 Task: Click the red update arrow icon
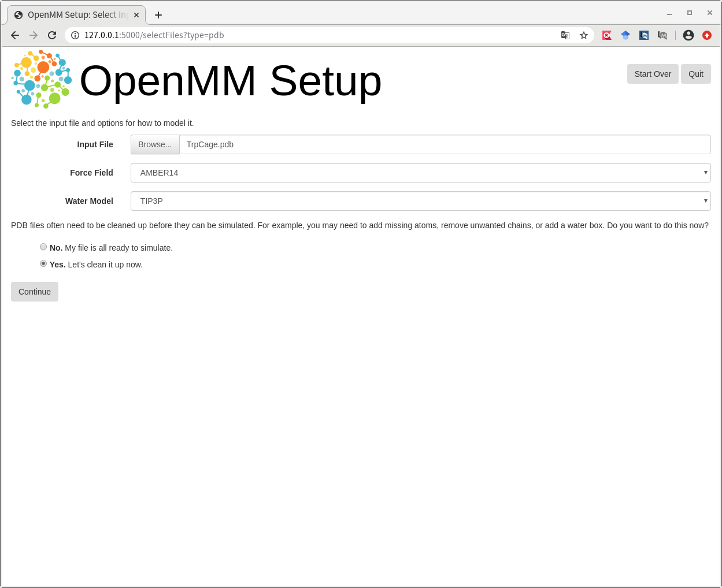(706, 35)
